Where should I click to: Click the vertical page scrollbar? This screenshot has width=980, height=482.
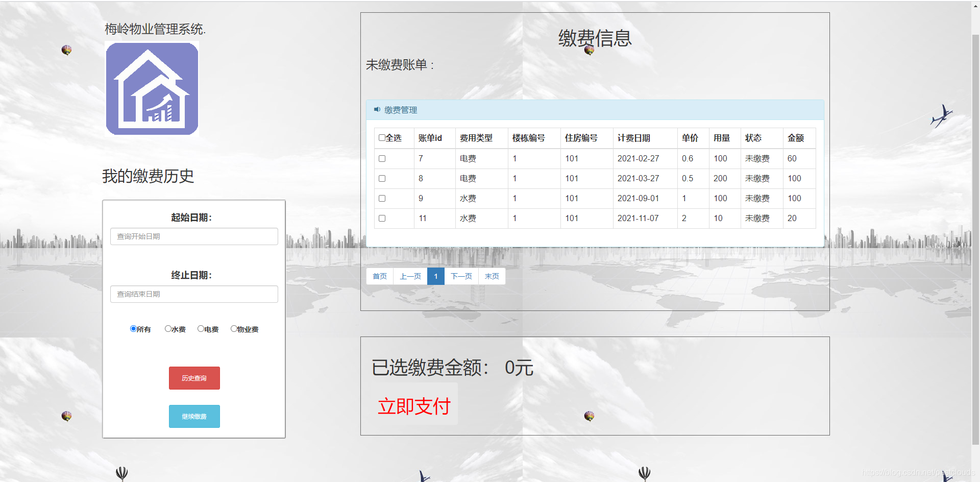tap(975, 240)
